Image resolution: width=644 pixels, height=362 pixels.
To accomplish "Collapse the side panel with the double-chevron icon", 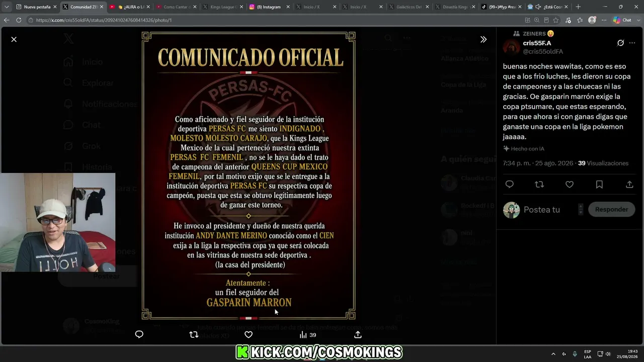I will pyautogui.click(x=484, y=39).
